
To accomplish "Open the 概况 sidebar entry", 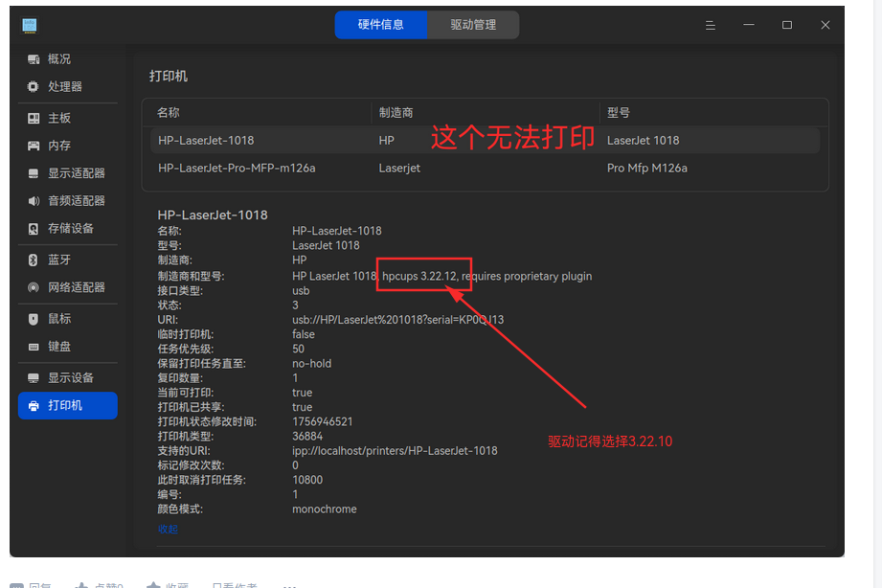I will coord(67,59).
